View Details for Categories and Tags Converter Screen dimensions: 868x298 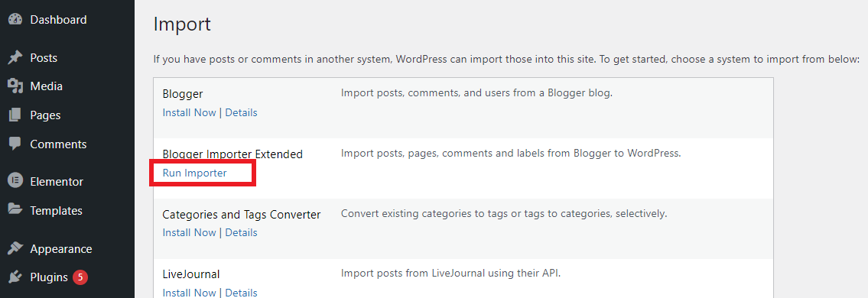(x=241, y=232)
